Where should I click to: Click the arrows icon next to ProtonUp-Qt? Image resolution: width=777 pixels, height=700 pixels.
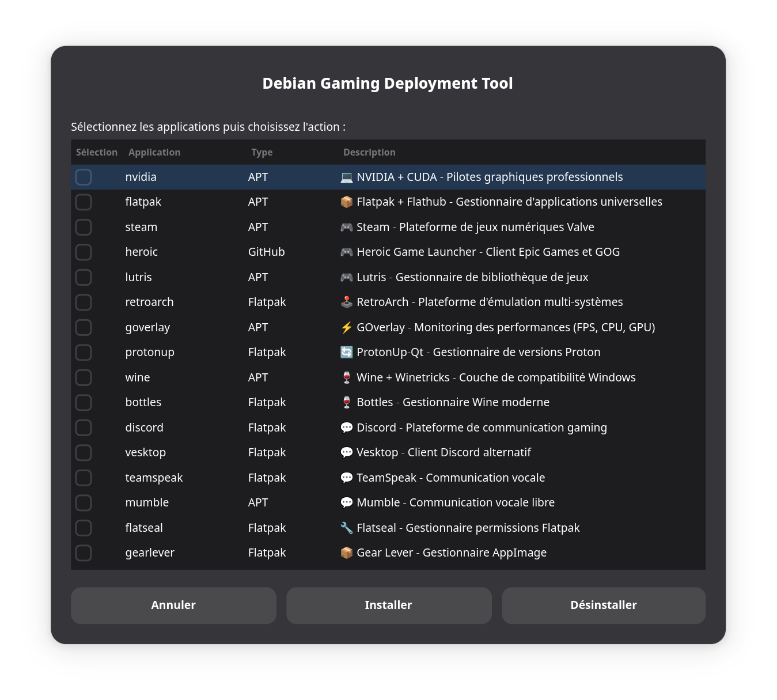click(x=346, y=352)
